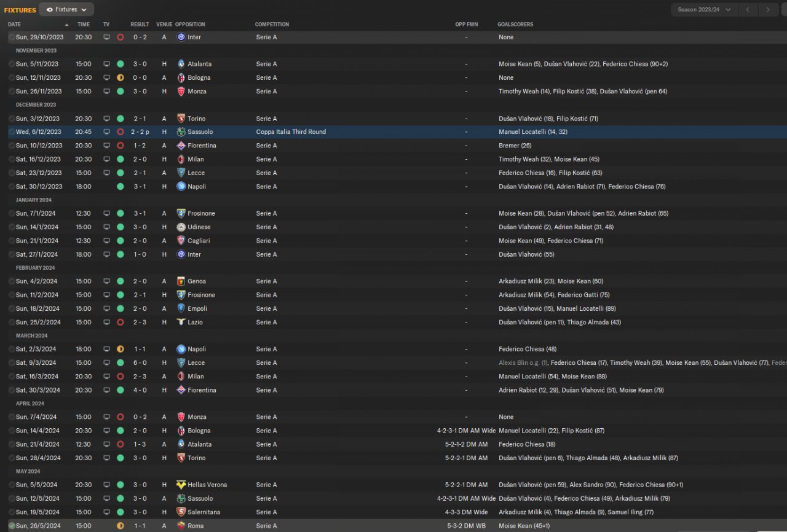Sort fixtures by the Competition column header
This screenshot has width=787, height=532.
(272, 25)
